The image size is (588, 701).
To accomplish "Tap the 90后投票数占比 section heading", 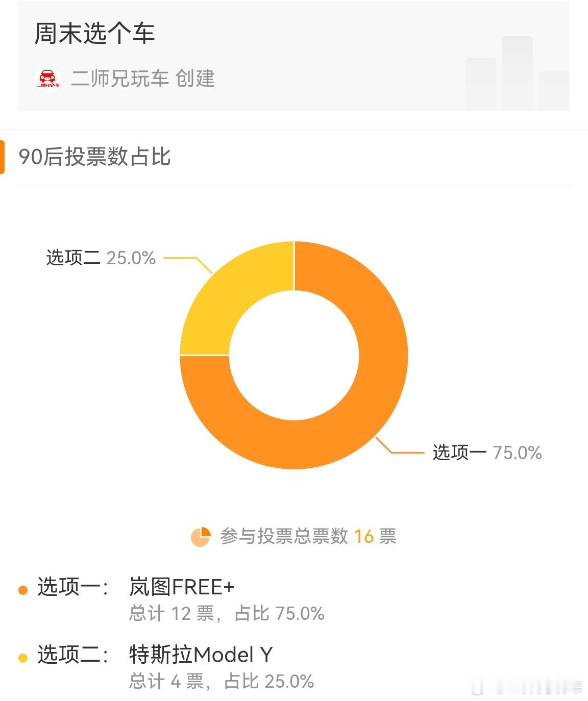I will click(95, 157).
